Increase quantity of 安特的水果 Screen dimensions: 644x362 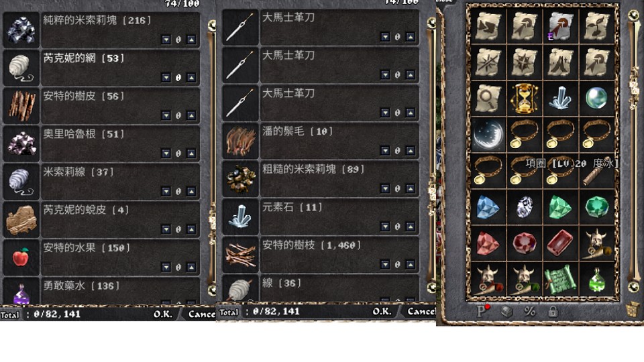pyautogui.click(x=191, y=267)
